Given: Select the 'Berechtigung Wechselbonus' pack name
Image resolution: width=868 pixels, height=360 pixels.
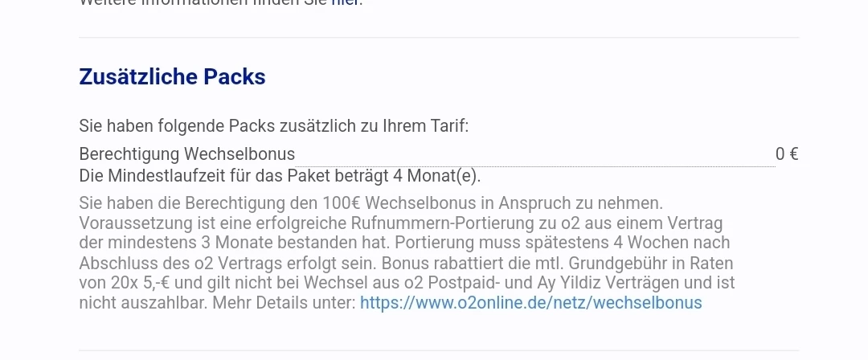Looking at the screenshot, I should 187,154.
